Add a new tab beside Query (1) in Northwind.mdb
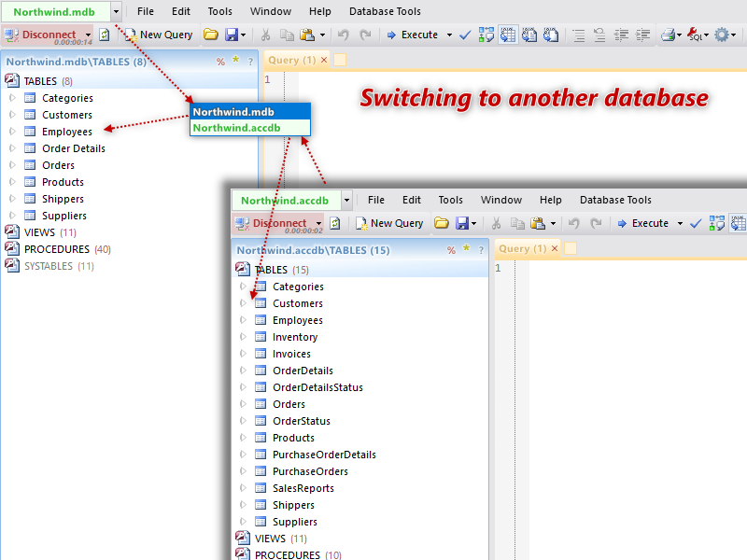The height and width of the screenshot is (560, 747). 340,60
